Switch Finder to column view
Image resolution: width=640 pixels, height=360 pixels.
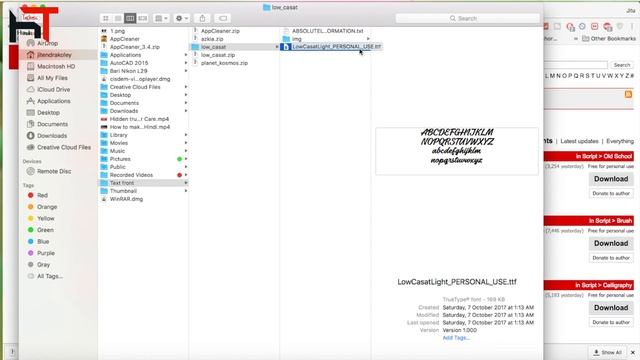pyautogui.click(x=130, y=18)
